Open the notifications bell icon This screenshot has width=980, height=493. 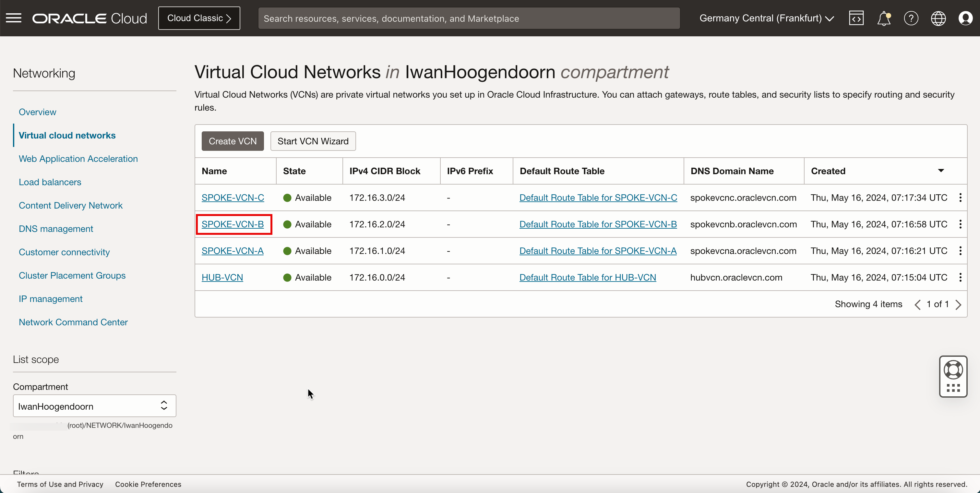(x=884, y=18)
